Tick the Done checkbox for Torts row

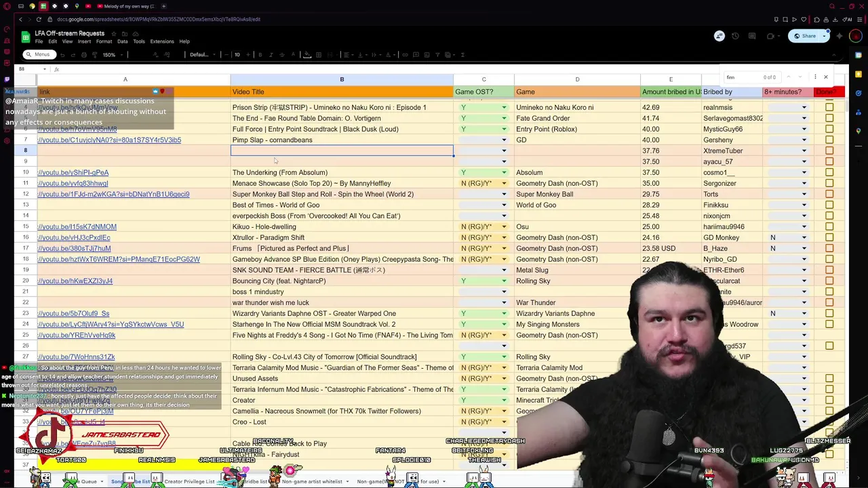pos(829,194)
